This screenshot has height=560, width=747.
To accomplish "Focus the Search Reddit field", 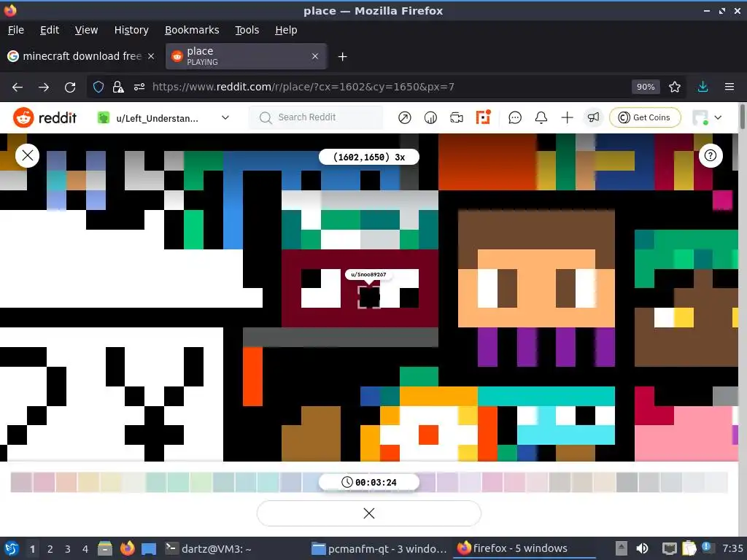I will (x=316, y=117).
